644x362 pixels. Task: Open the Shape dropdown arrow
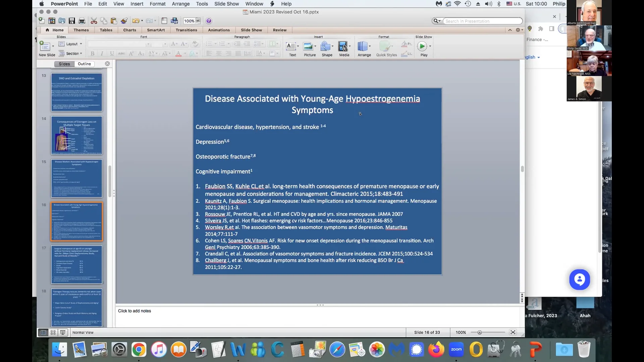[332, 46]
